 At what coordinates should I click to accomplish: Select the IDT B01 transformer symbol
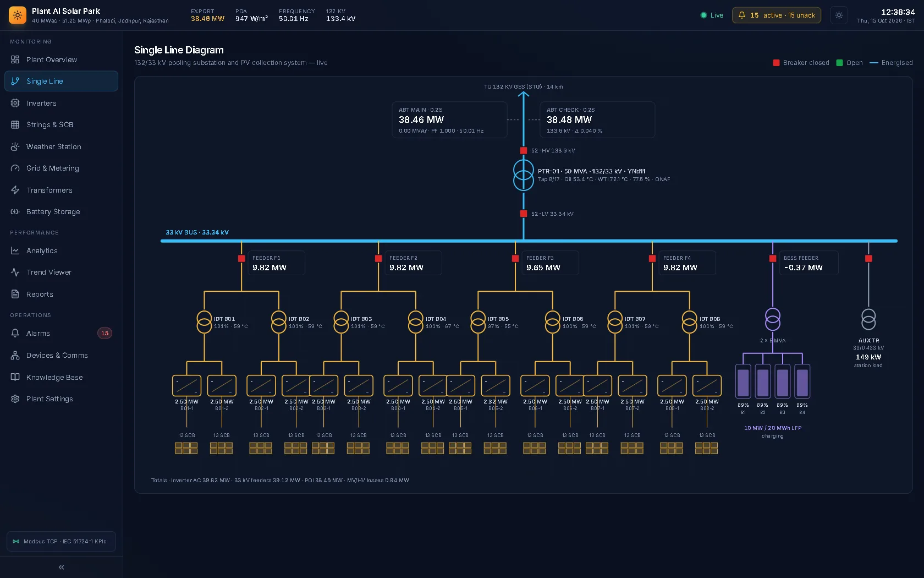pyautogui.click(x=204, y=322)
